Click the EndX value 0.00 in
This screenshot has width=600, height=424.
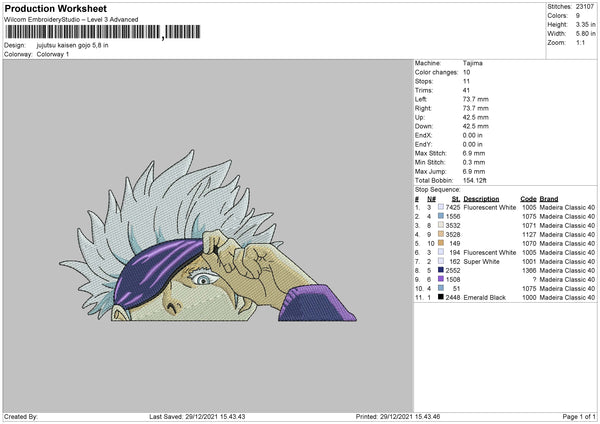[473, 135]
